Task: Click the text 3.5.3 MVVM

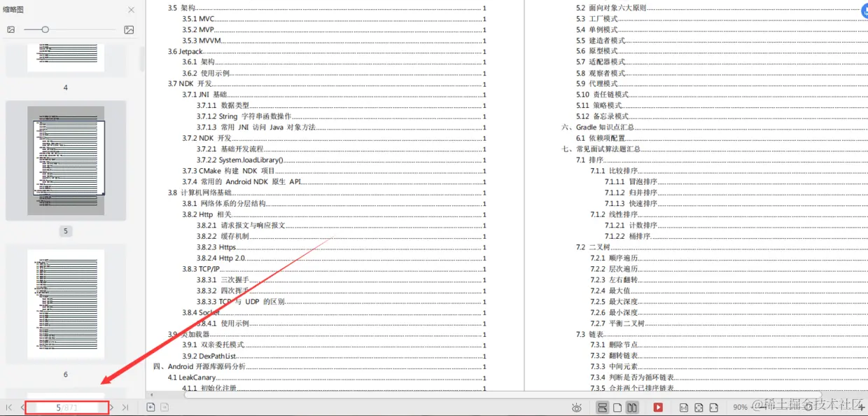Action: 202,41
